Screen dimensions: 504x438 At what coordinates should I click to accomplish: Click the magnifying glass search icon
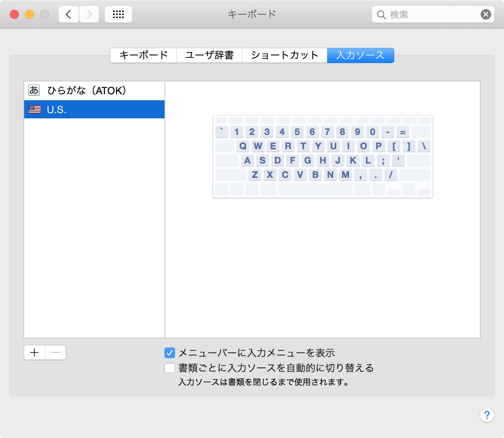pyautogui.click(x=381, y=15)
